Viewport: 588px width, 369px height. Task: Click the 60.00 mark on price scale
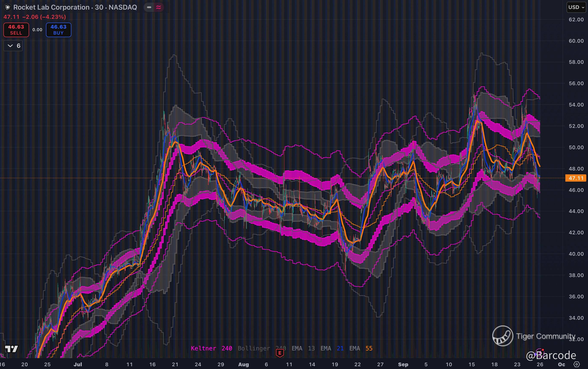pos(576,41)
